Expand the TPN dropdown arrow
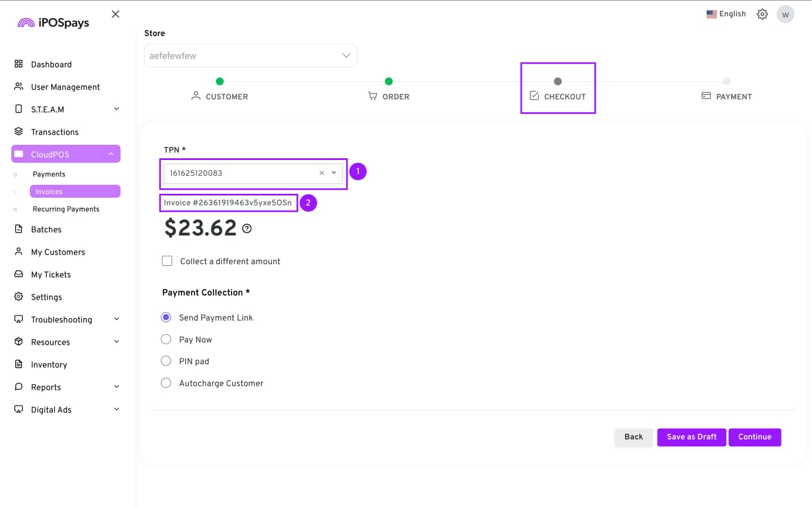 pyautogui.click(x=334, y=173)
